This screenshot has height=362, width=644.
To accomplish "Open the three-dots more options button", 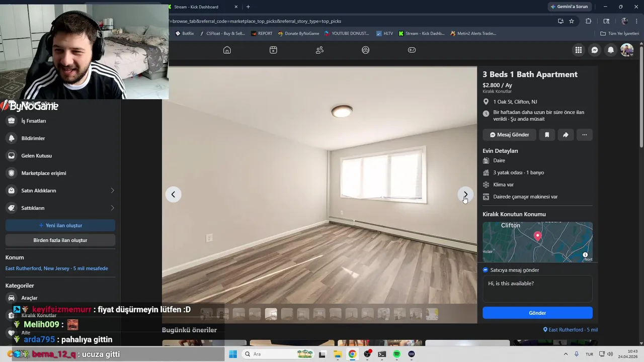I will (584, 135).
